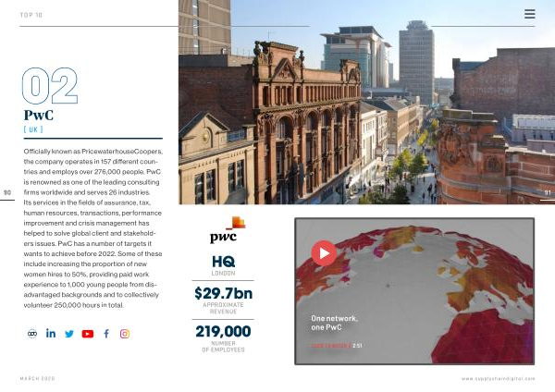Screen dimensions: 555x392
Task: Click the PwC company heading
Action: coord(39,115)
